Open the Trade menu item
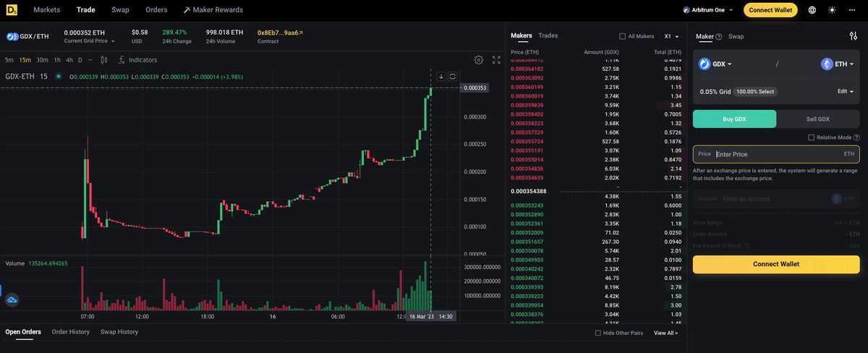 tap(86, 10)
